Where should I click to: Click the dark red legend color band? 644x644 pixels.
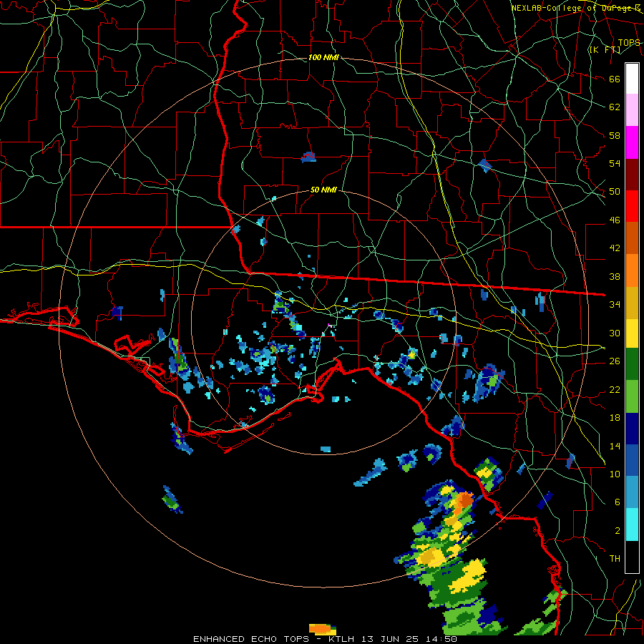632,175
